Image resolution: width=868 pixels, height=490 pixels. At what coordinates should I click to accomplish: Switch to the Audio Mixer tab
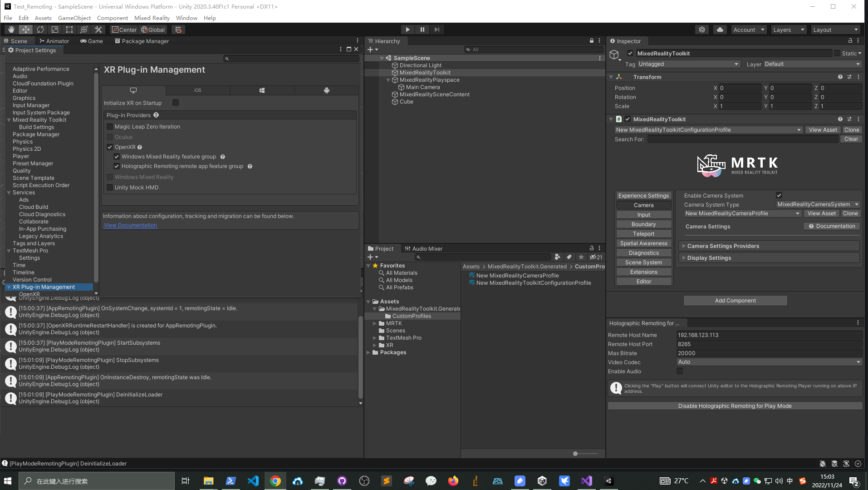pos(427,248)
